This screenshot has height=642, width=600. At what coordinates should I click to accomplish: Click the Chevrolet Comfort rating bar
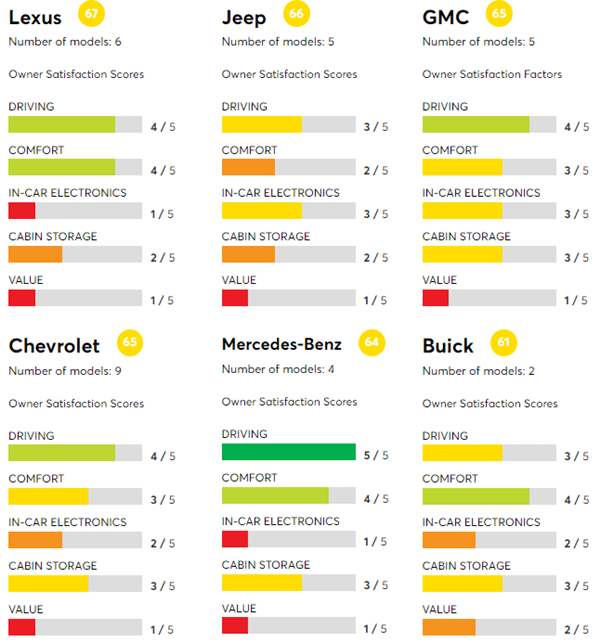(x=75, y=497)
